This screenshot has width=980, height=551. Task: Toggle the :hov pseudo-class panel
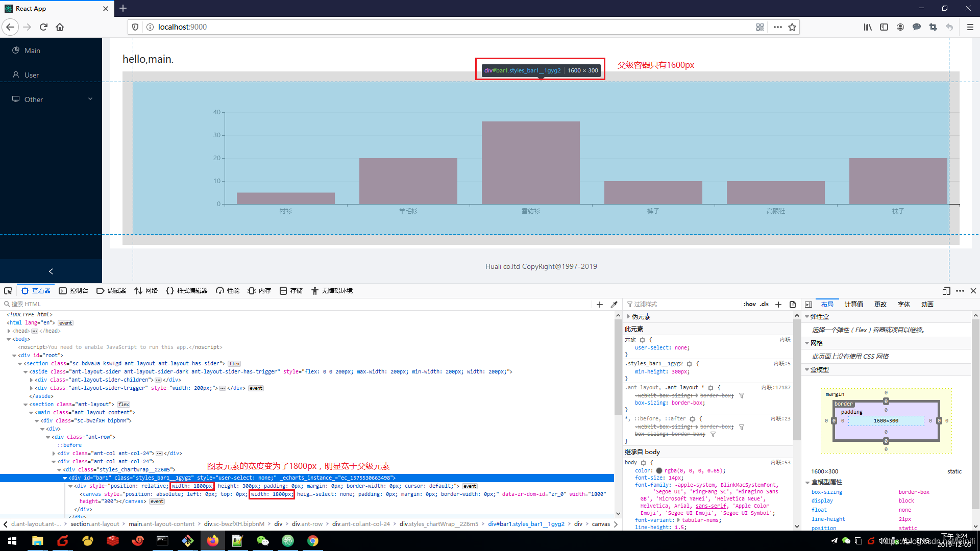click(749, 304)
